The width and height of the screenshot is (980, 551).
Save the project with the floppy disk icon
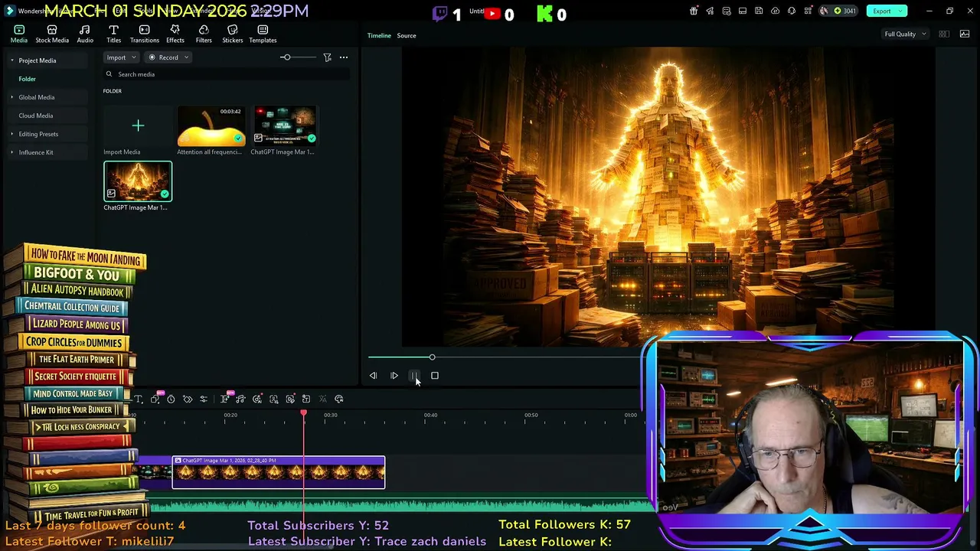pos(759,11)
